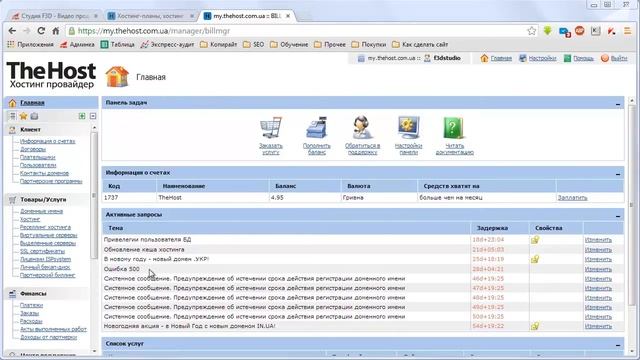The width and height of the screenshot is (640, 360).
Task: Open Виртуальные серверы in the sidebar
Action: [x=49, y=236]
